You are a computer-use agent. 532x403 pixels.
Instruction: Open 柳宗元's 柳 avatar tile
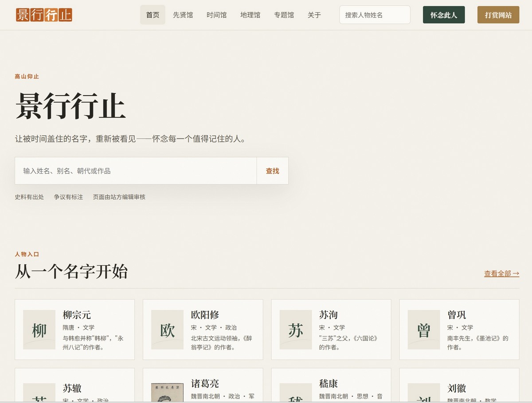point(39,329)
